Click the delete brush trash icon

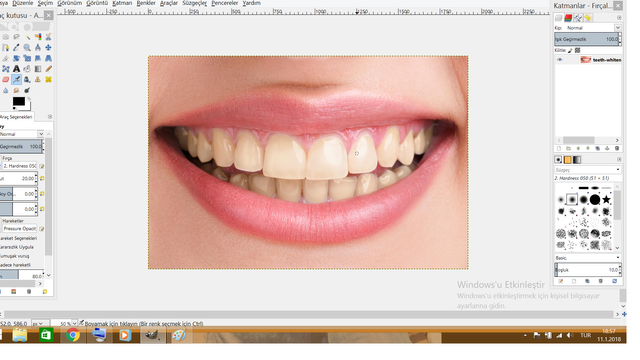[600, 281]
